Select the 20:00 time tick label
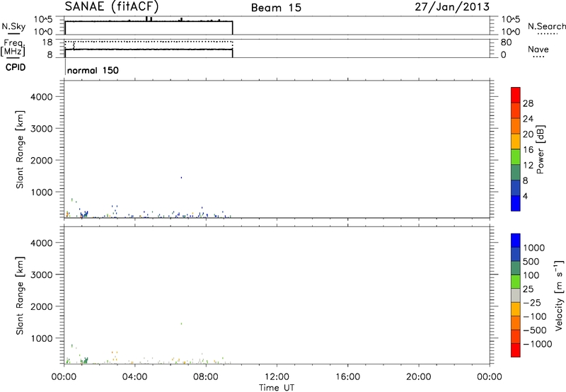 pyautogui.click(x=419, y=377)
